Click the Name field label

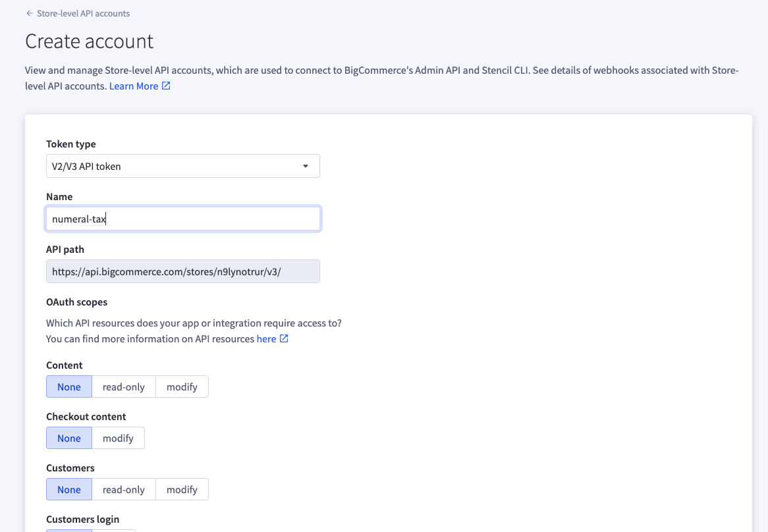coord(59,197)
